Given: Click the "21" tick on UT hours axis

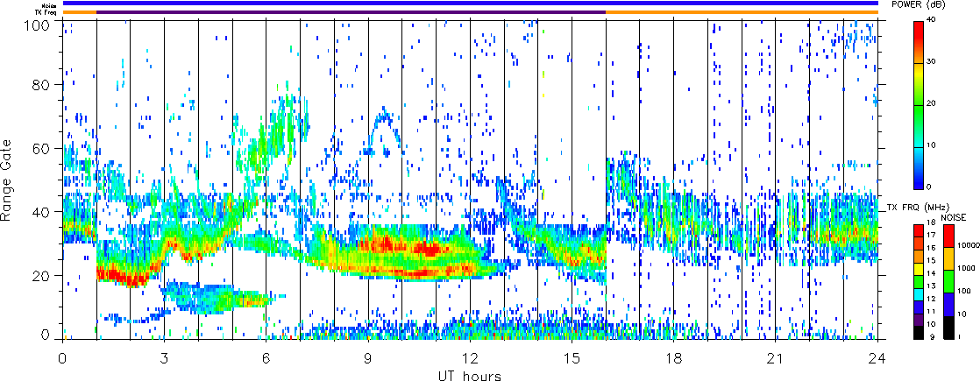Looking at the screenshot, I should click(x=776, y=356).
